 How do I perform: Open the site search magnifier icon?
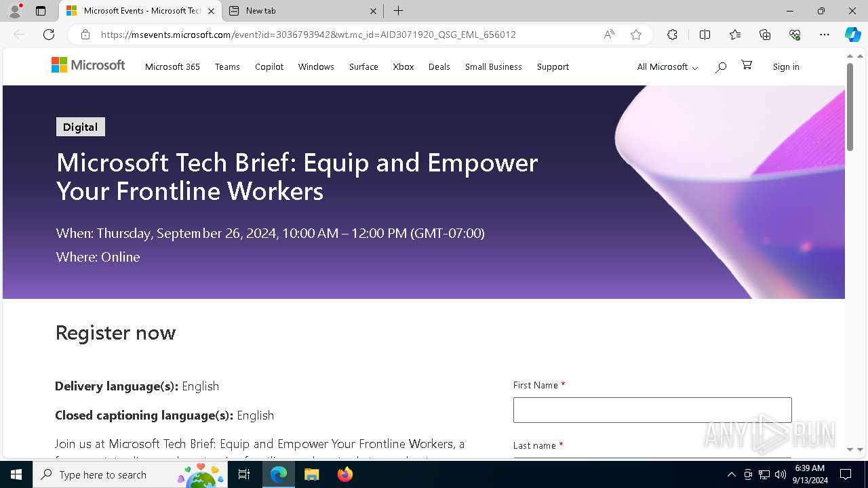[x=721, y=66]
